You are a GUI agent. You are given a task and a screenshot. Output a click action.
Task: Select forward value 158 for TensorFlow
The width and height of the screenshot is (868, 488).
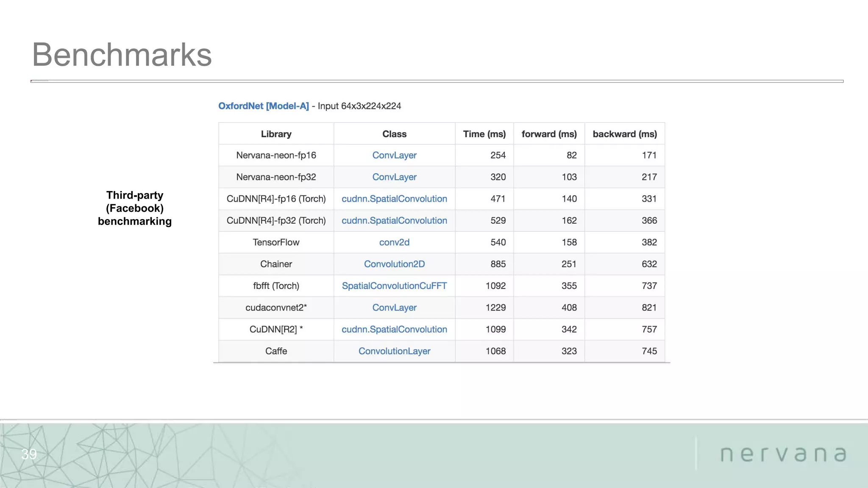[569, 242]
